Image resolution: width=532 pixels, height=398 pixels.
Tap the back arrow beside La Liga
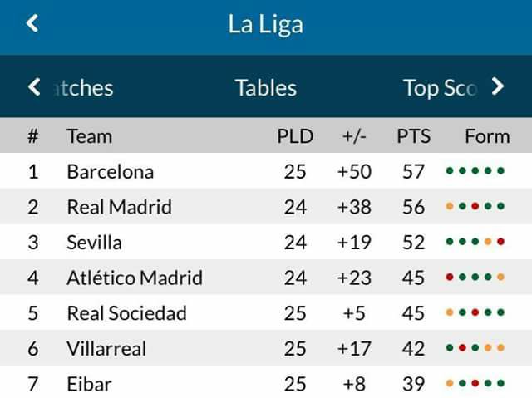[32, 23]
